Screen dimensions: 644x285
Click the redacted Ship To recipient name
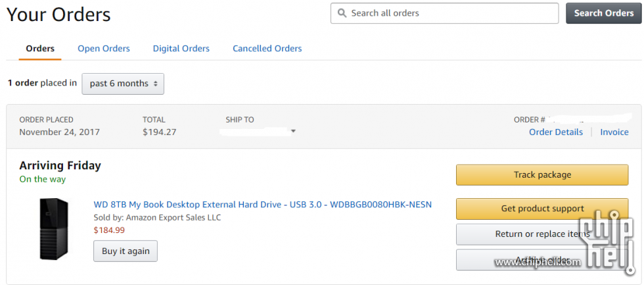point(254,132)
